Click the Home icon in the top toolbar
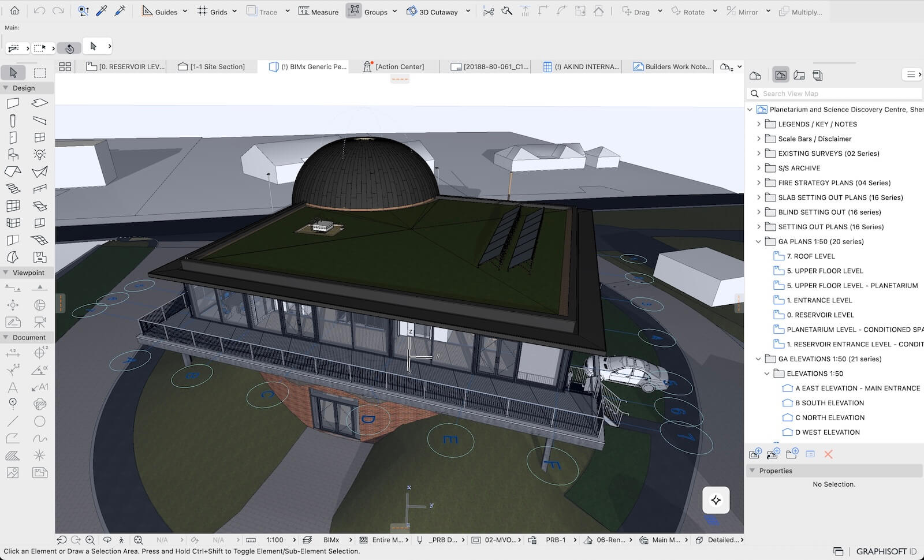924x560 pixels. tap(14, 11)
